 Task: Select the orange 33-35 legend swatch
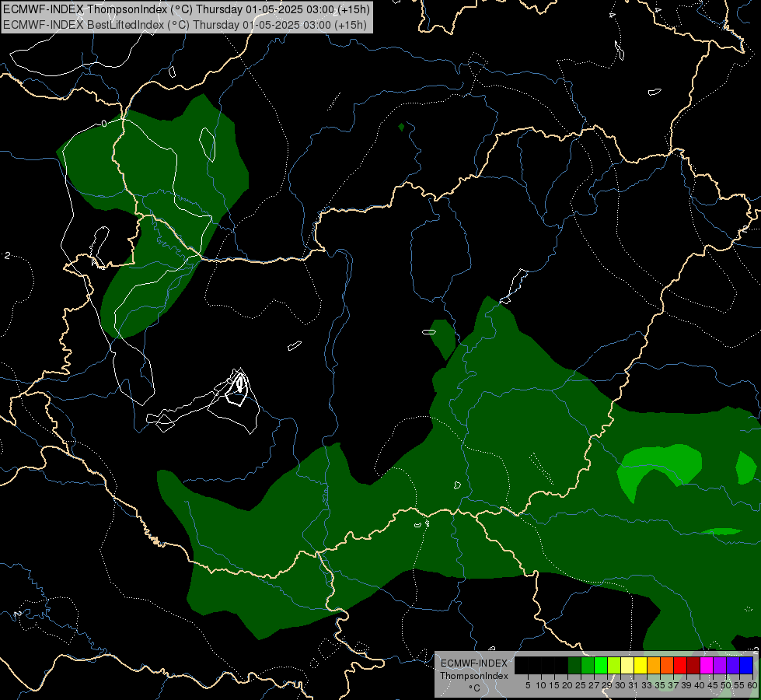[654, 665]
